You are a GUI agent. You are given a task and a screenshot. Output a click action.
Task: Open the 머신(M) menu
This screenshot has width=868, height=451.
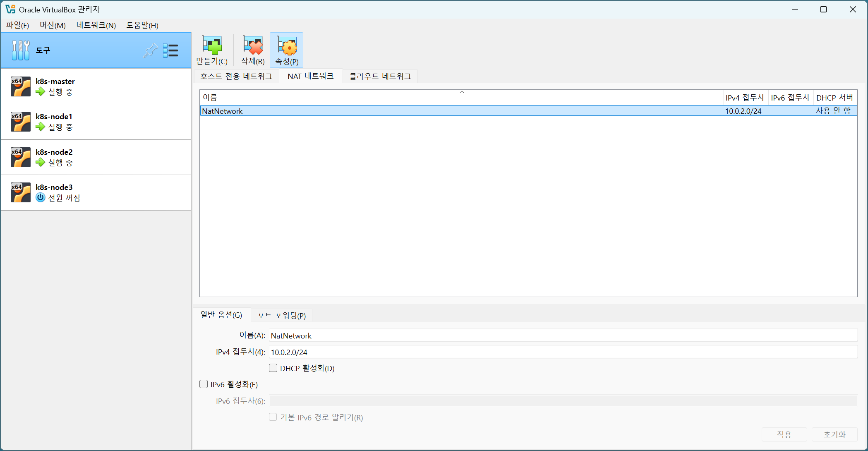(x=53, y=25)
